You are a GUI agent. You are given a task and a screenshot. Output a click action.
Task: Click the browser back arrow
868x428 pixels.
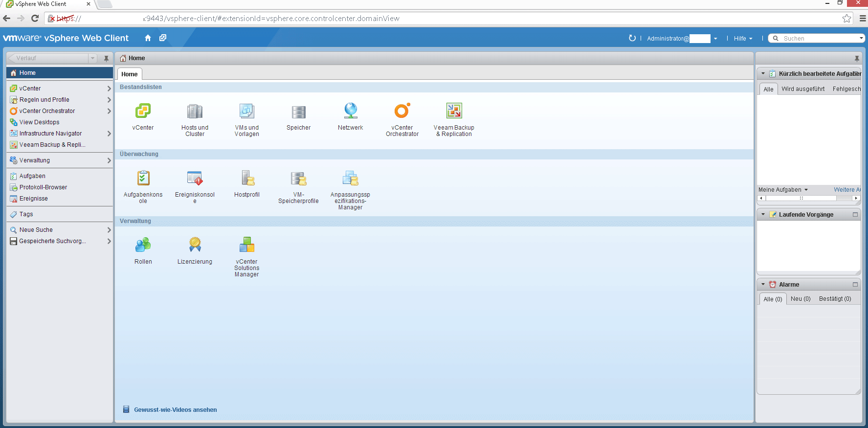(x=6, y=18)
